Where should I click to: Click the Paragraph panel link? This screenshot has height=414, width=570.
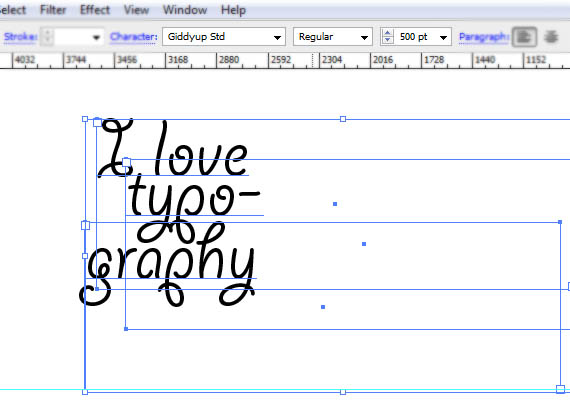tap(483, 37)
